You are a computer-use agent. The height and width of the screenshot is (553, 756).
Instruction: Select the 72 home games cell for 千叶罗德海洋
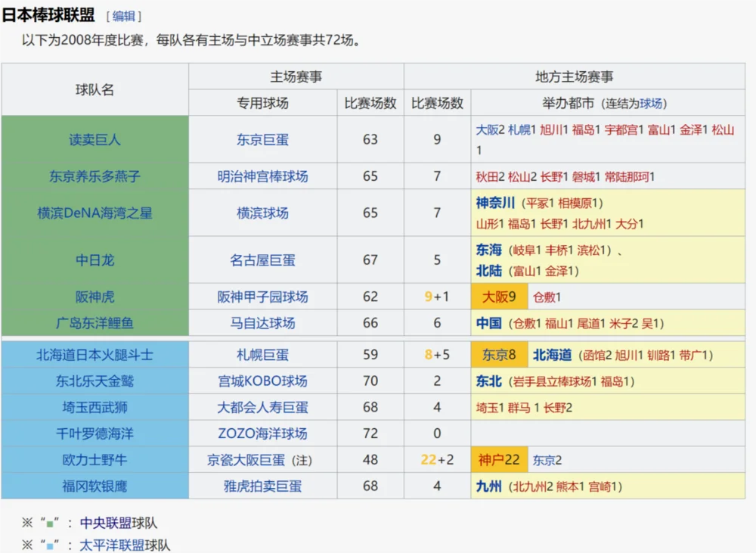pos(370,433)
